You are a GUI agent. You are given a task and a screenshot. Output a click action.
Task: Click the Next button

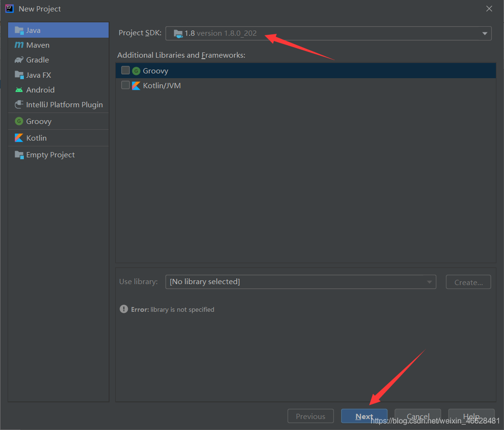[364, 416]
